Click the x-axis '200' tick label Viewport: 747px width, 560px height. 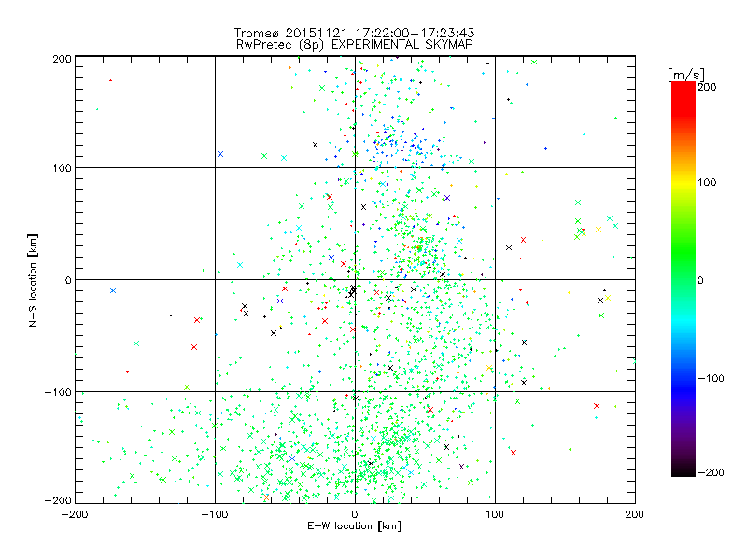[x=635, y=514]
